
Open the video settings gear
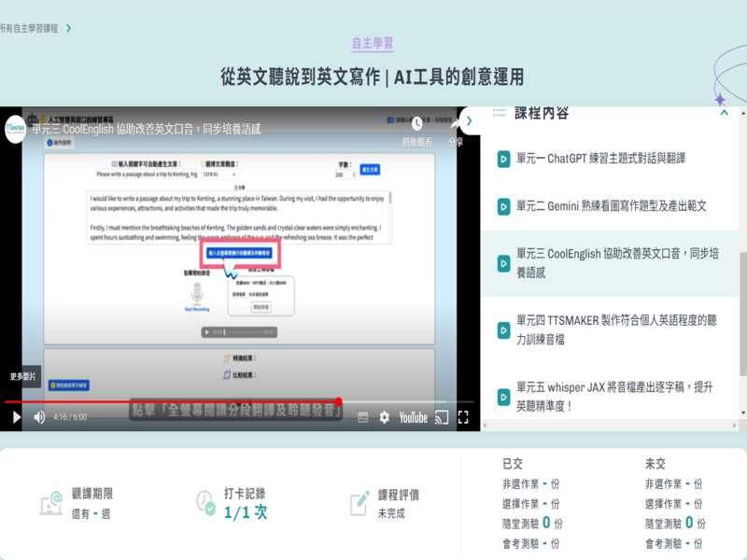coord(384,417)
